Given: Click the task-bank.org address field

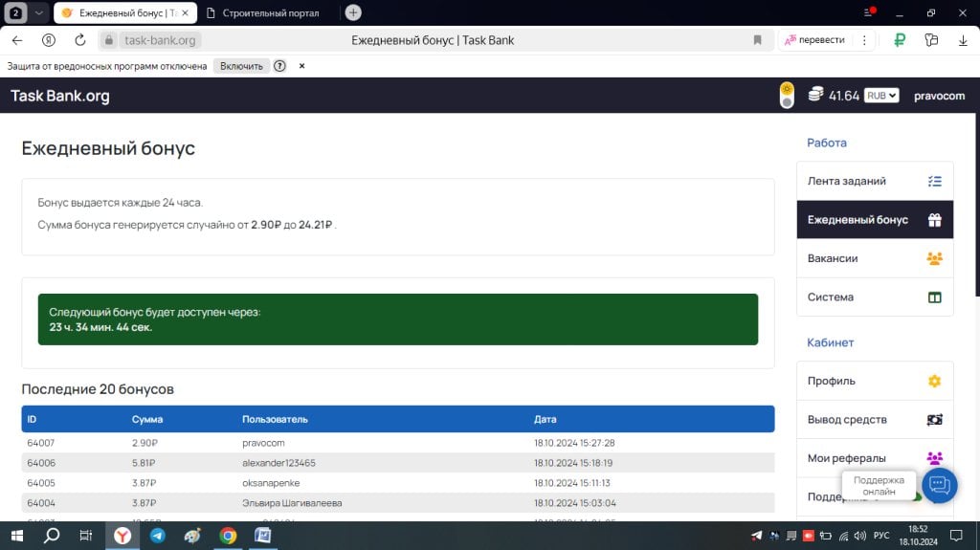Looking at the screenshot, I should click(160, 40).
